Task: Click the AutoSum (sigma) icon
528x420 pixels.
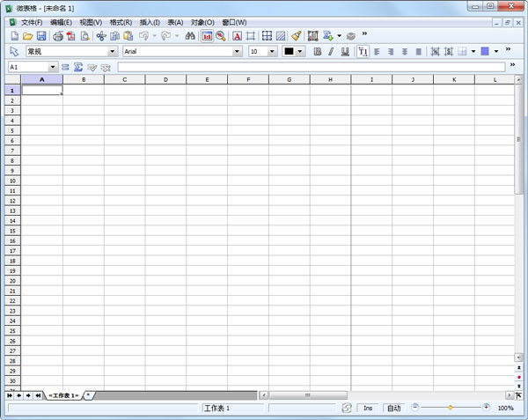Action: tap(77, 67)
